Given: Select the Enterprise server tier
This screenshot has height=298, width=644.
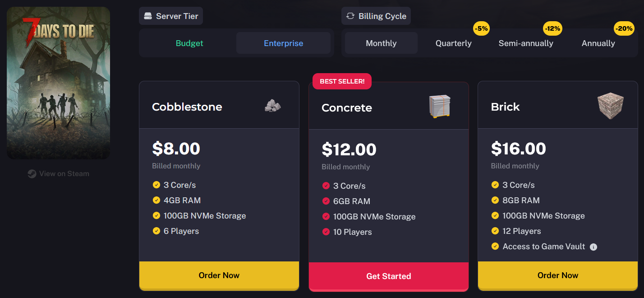Looking at the screenshot, I should click(283, 43).
